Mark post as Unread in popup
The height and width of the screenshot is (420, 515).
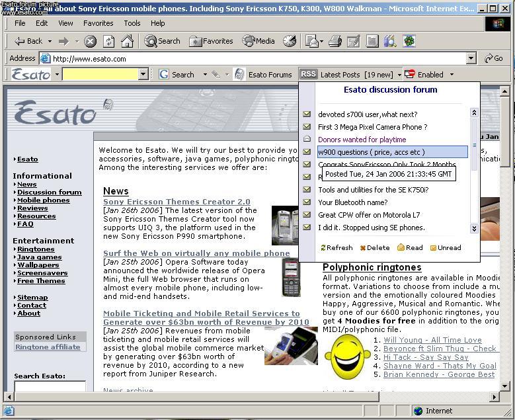(x=446, y=247)
